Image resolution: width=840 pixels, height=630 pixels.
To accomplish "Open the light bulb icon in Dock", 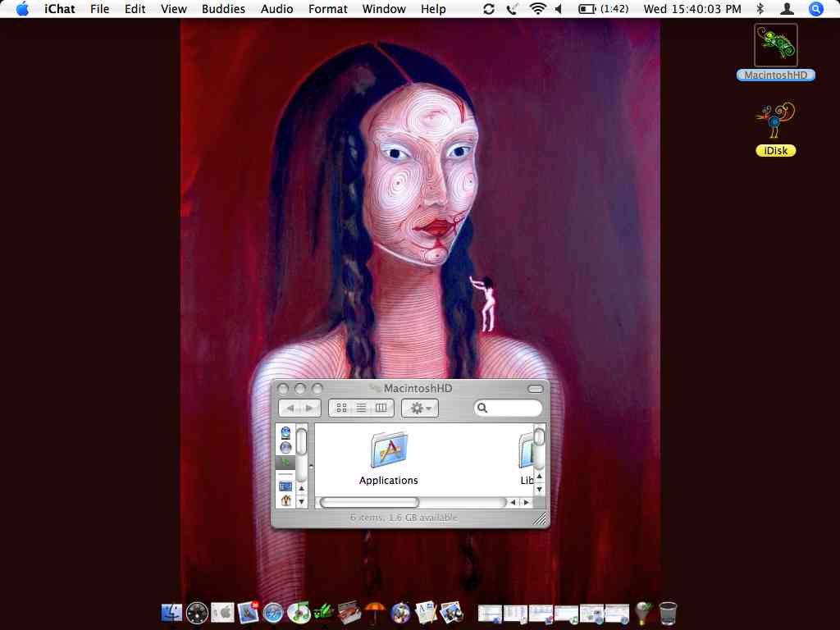I will [643, 613].
